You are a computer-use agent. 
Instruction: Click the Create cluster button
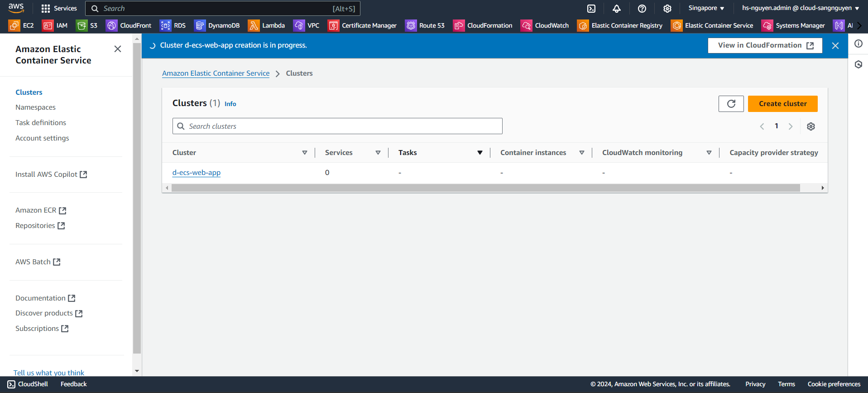(782, 104)
